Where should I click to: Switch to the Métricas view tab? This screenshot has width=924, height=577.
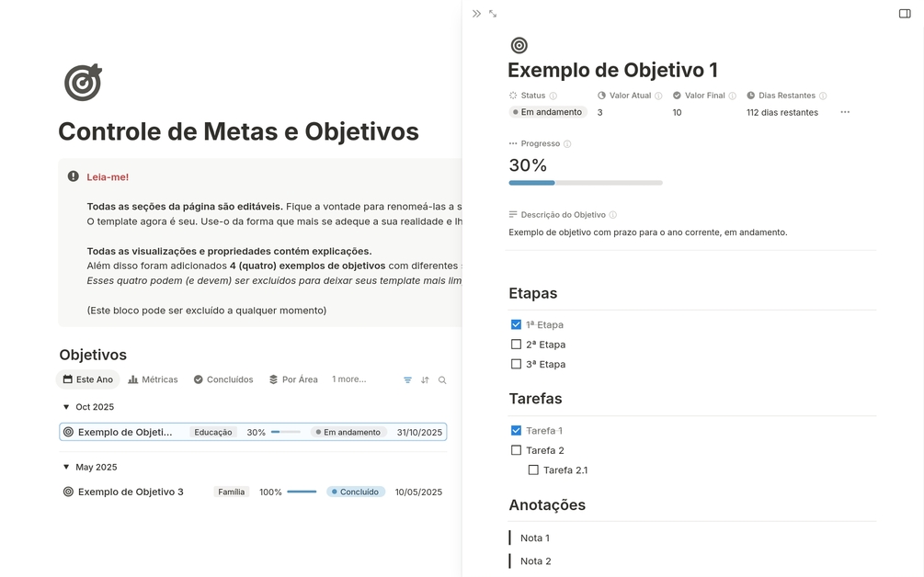pyautogui.click(x=153, y=379)
